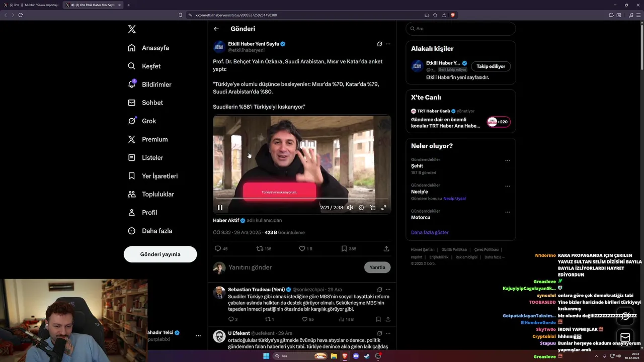Like Sebastian Trudeau's reply with 85 likes
644x362 pixels.
(307, 319)
